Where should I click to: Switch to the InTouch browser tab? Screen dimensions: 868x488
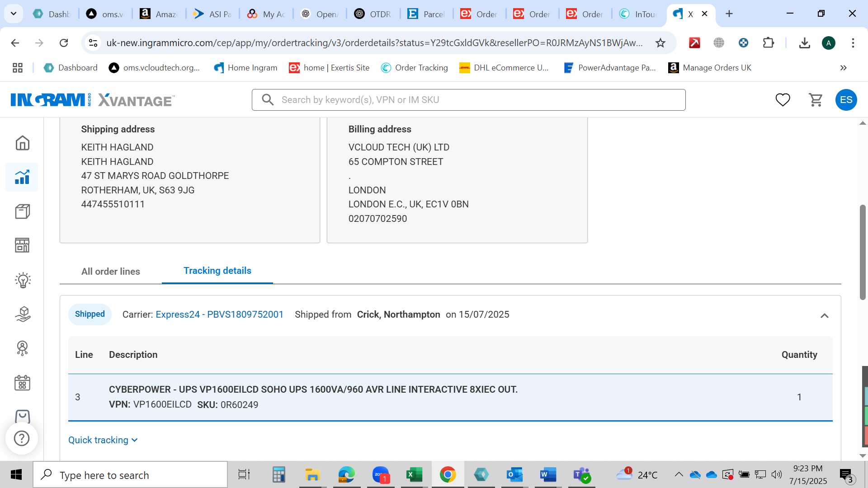click(x=638, y=14)
